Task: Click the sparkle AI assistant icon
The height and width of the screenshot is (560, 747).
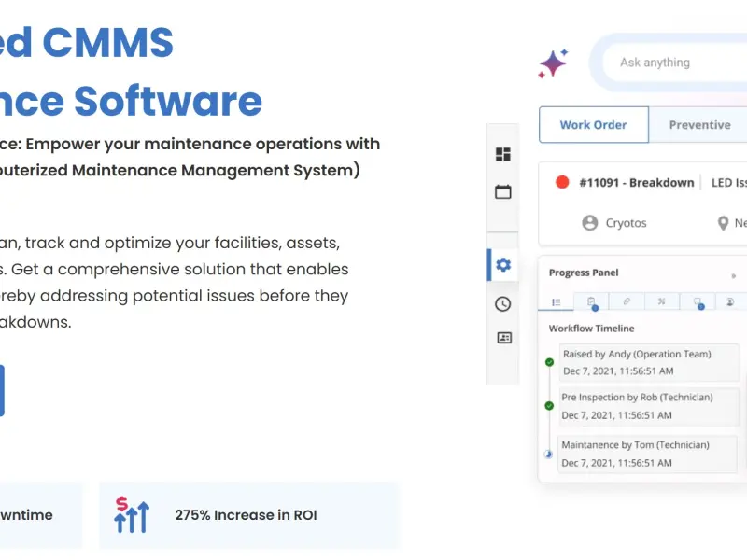Action: 553,63
